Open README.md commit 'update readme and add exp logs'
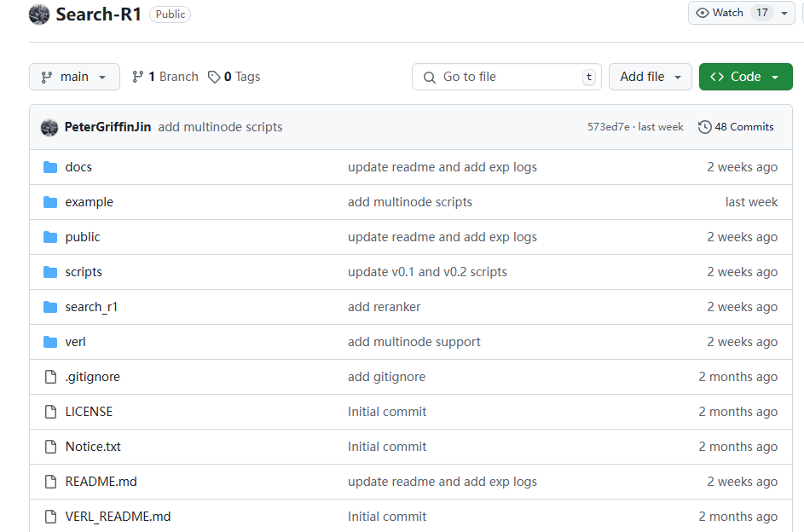 (x=442, y=481)
